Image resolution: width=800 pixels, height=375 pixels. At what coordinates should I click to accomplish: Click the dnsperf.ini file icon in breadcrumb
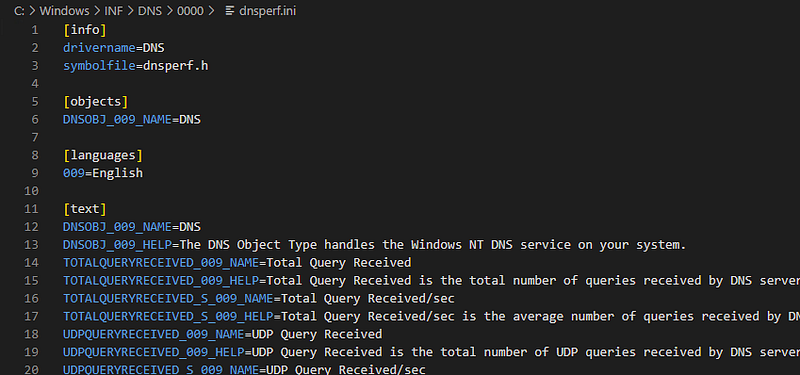pyautogui.click(x=230, y=11)
